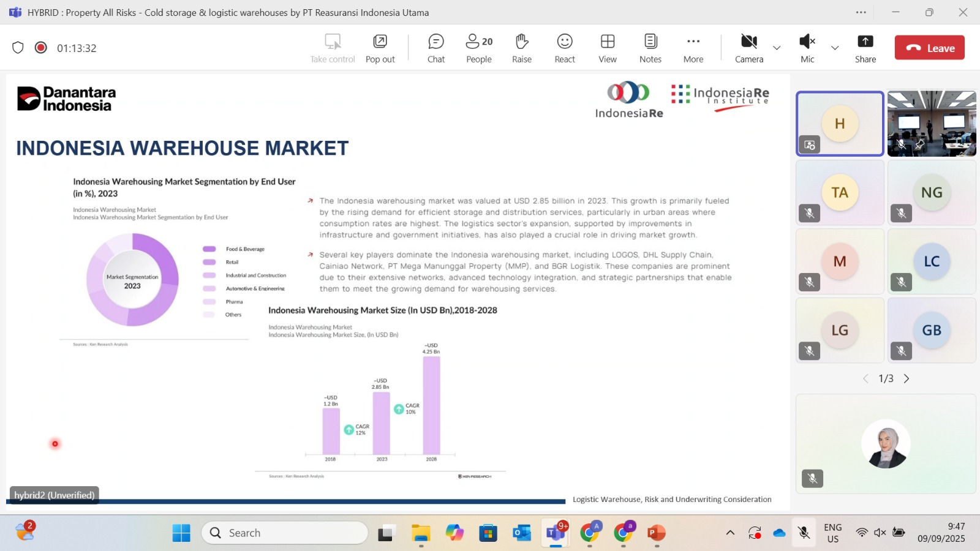980x551 pixels.
Task: Click the Windows taskbar Search box
Action: click(285, 533)
